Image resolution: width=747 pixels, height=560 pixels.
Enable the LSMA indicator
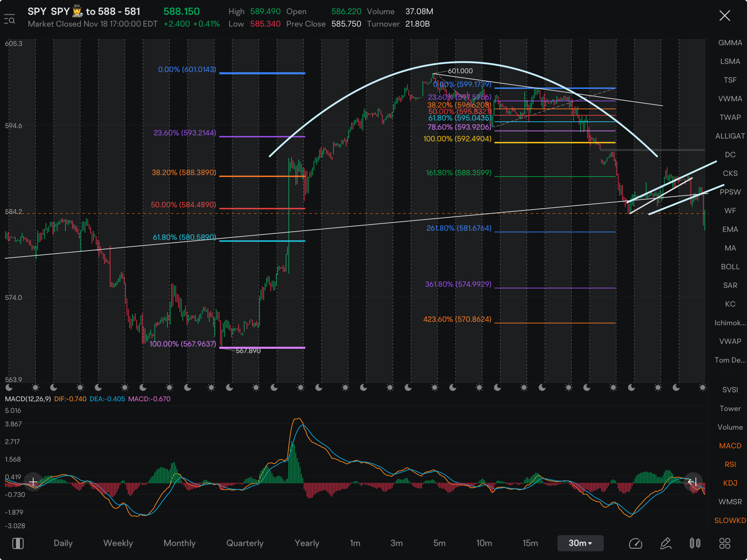pos(730,61)
